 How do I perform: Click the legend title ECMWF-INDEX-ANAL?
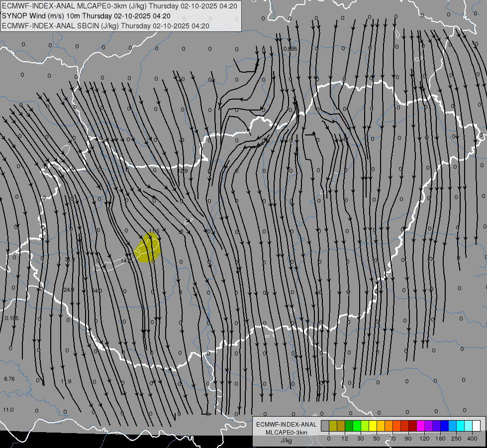click(x=286, y=425)
